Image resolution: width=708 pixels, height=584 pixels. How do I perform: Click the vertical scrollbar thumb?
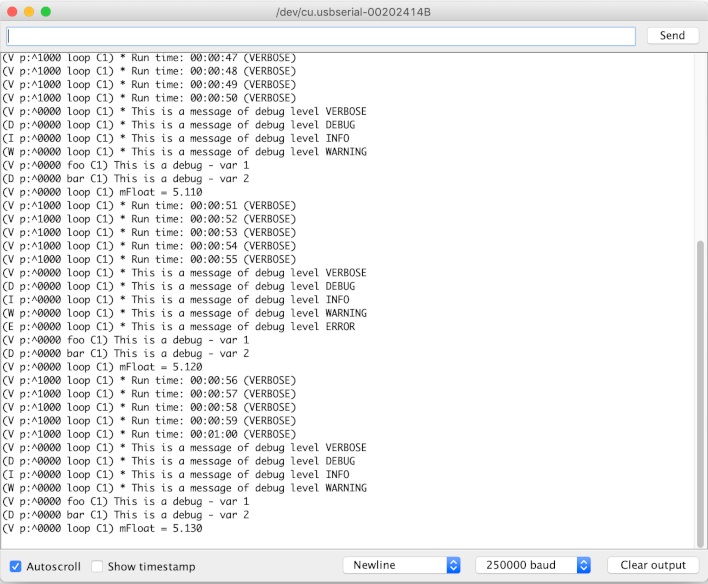click(x=699, y=390)
